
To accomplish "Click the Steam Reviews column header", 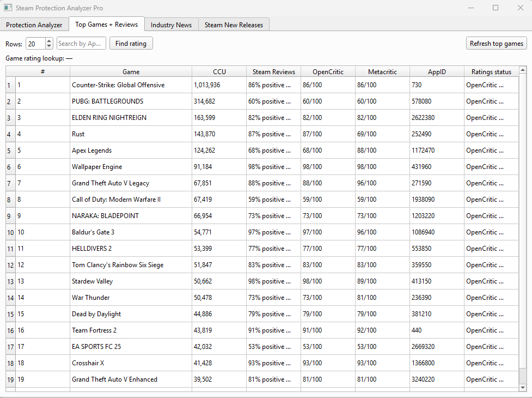I will coord(273,72).
